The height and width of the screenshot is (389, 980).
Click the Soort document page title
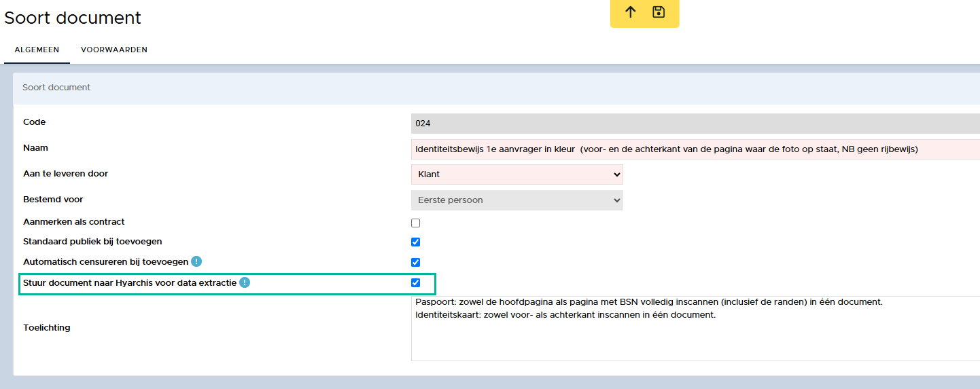73,18
